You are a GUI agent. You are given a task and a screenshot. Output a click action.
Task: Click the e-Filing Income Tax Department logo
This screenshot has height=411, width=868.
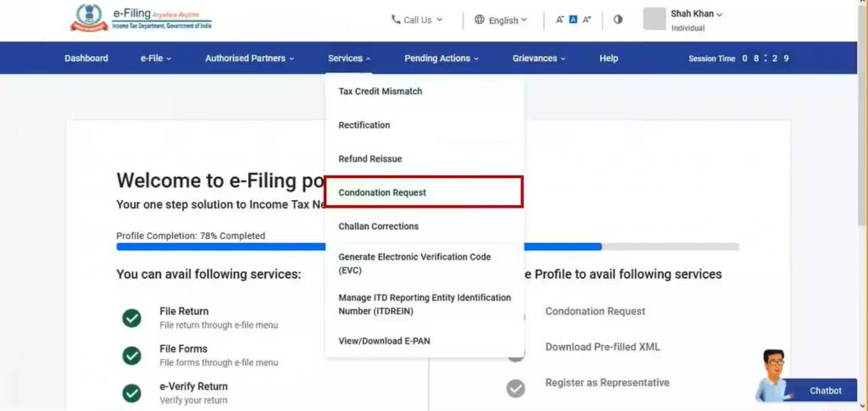[141, 18]
